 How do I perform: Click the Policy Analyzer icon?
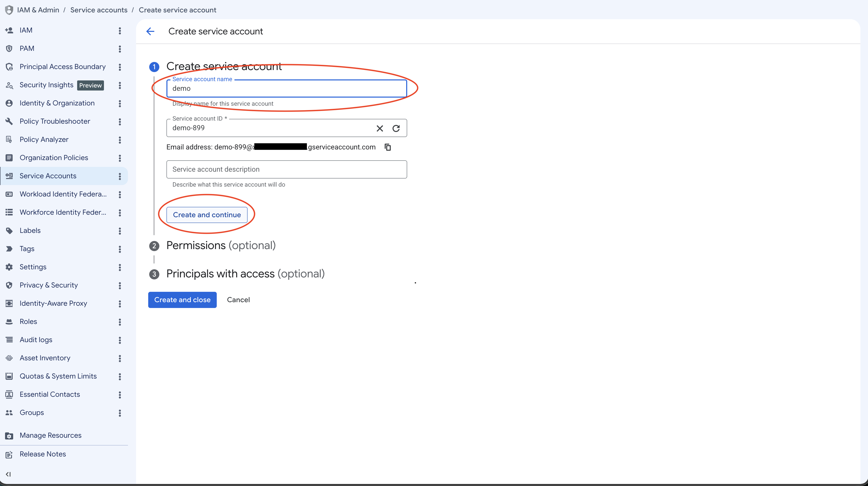point(9,139)
